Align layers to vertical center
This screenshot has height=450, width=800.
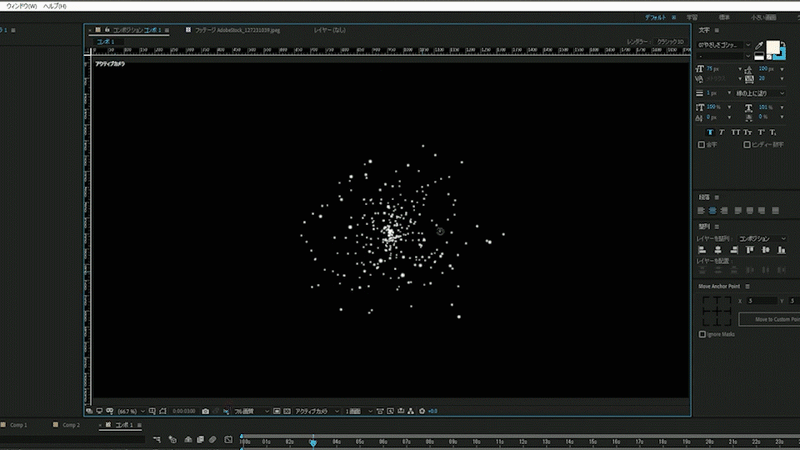[765, 249]
